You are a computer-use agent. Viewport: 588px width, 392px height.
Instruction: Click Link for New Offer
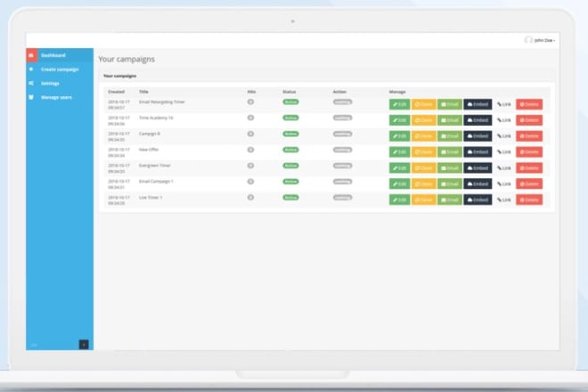point(504,152)
